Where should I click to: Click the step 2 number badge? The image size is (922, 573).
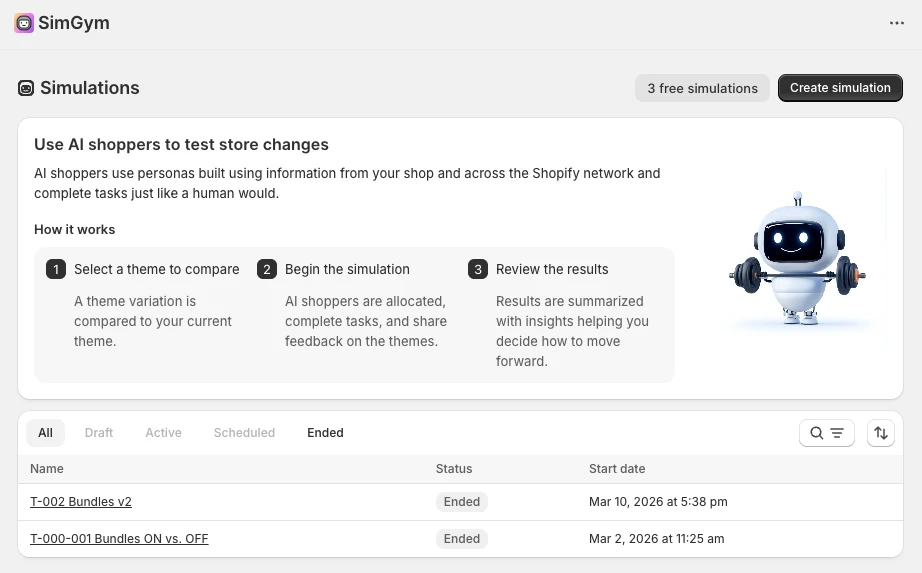click(267, 269)
